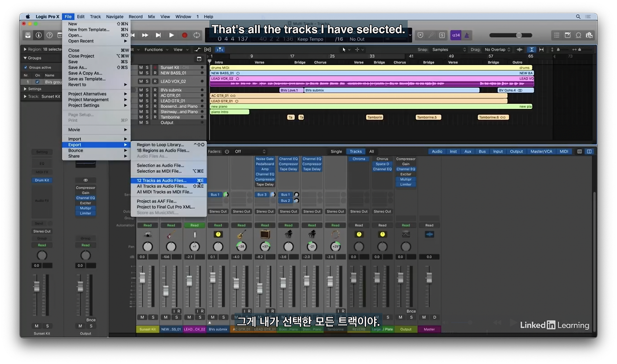Open the Track menu

(95, 16)
